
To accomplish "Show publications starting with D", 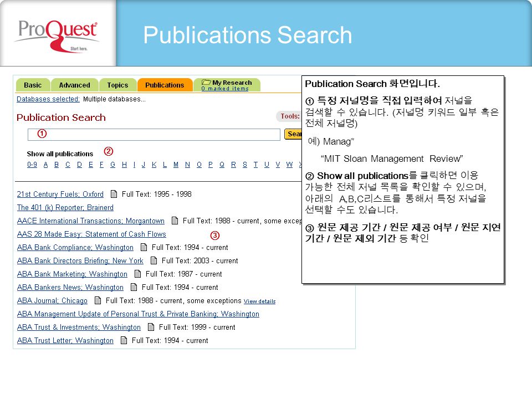I will point(79,165).
